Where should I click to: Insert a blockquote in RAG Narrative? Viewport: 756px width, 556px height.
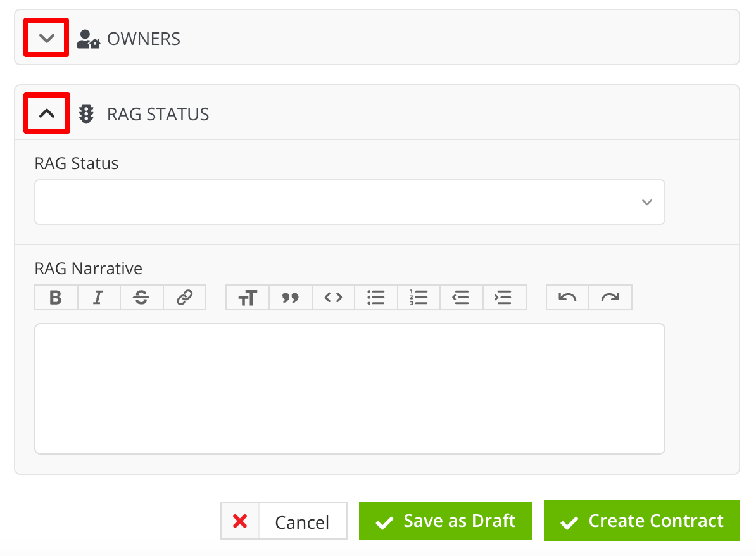pos(290,297)
